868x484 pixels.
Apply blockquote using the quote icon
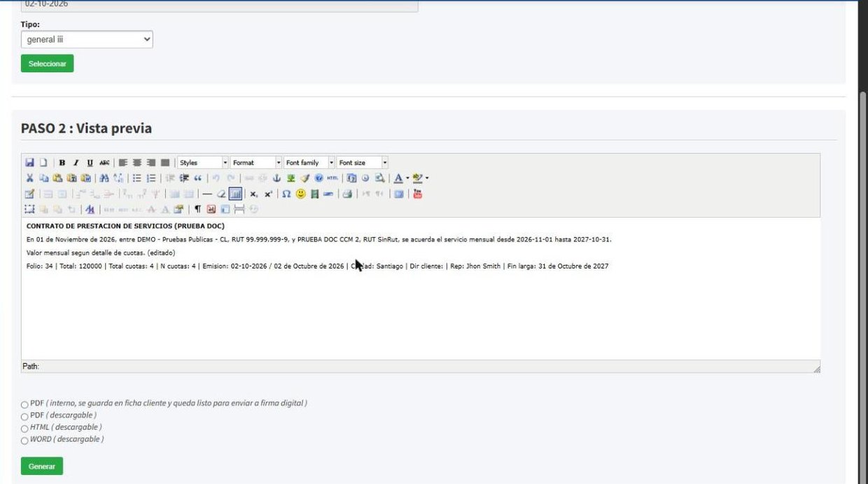pos(197,178)
